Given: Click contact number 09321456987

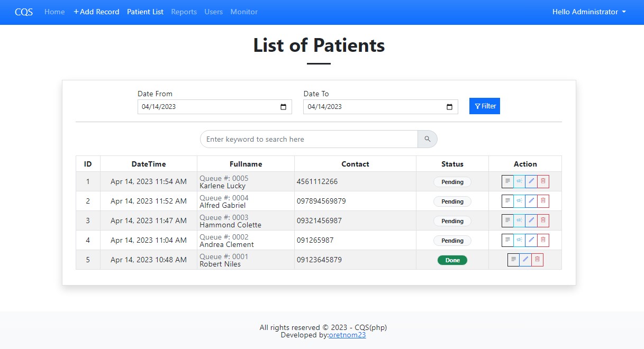Looking at the screenshot, I should pyautogui.click(x=319, y=221).
